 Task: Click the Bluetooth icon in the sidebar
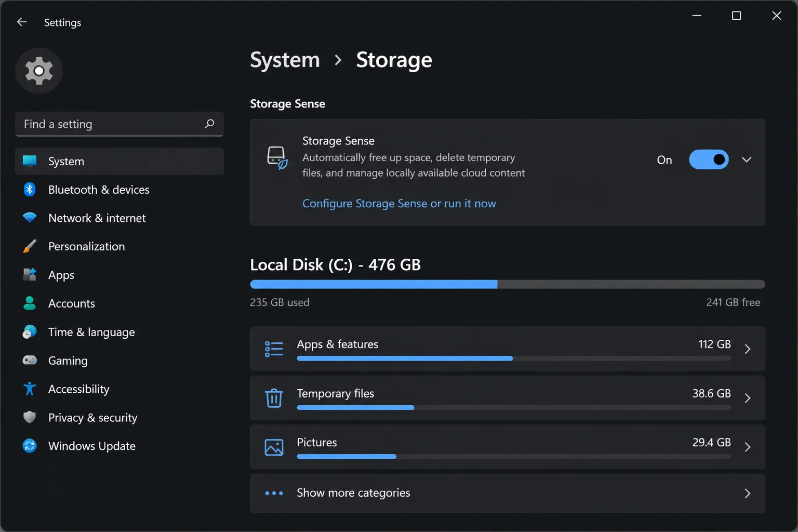tap(30, 190)
